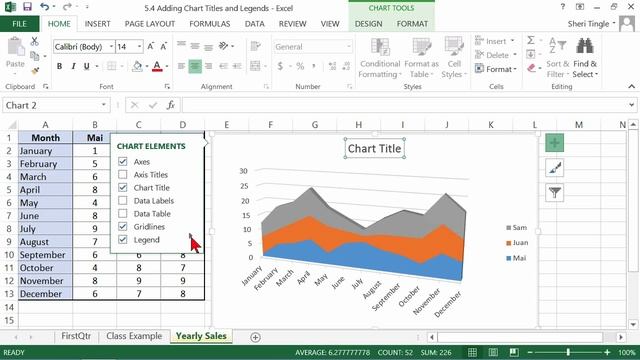Click the zoom slider handle
This screenshot has height=360, width=640.
point(568,352)
